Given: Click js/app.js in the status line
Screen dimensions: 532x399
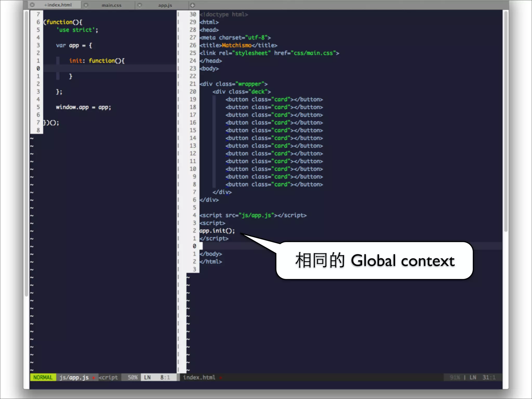Looking at the screenshot, I should pos(74,377).
